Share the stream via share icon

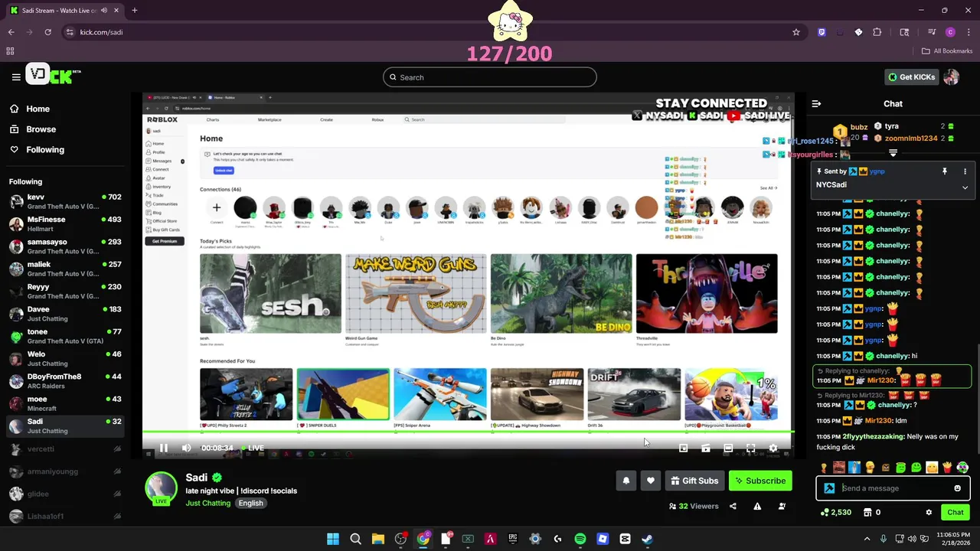tap(733, 506)
